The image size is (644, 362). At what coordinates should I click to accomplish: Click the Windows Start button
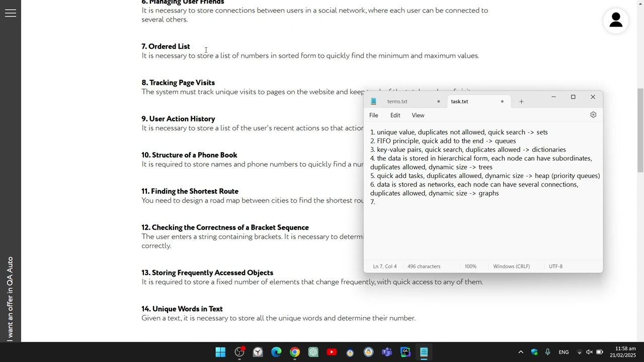coord(220,352)
